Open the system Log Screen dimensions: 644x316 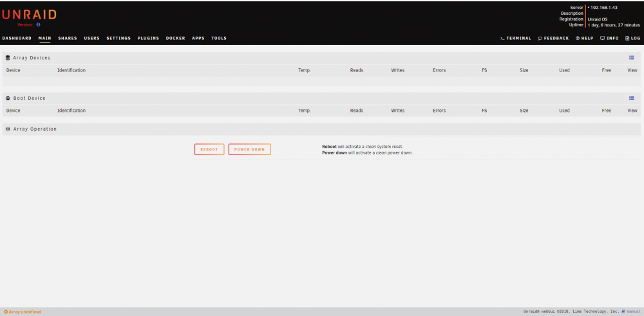click(633, 38)
